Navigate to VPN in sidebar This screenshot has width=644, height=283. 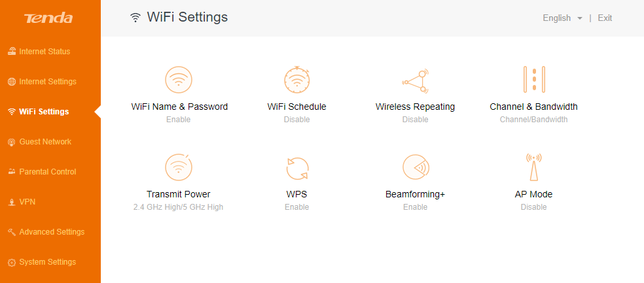coord(22,202)
